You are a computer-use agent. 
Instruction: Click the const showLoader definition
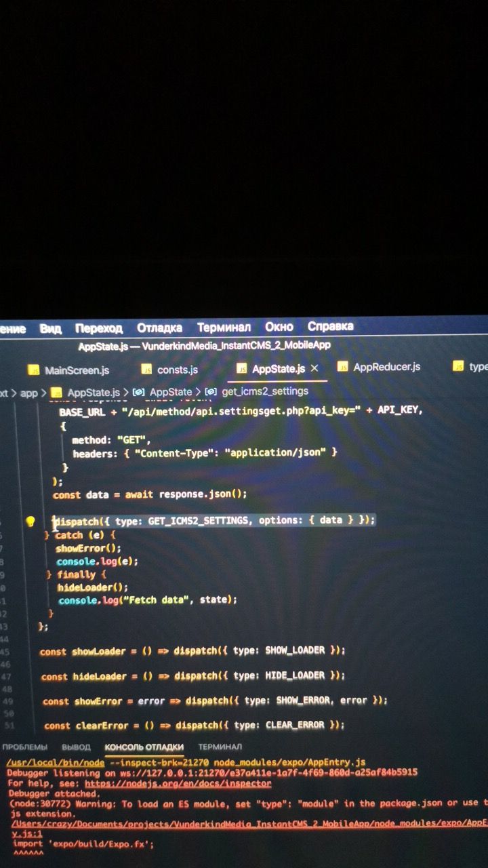click(x=192, y=650)
